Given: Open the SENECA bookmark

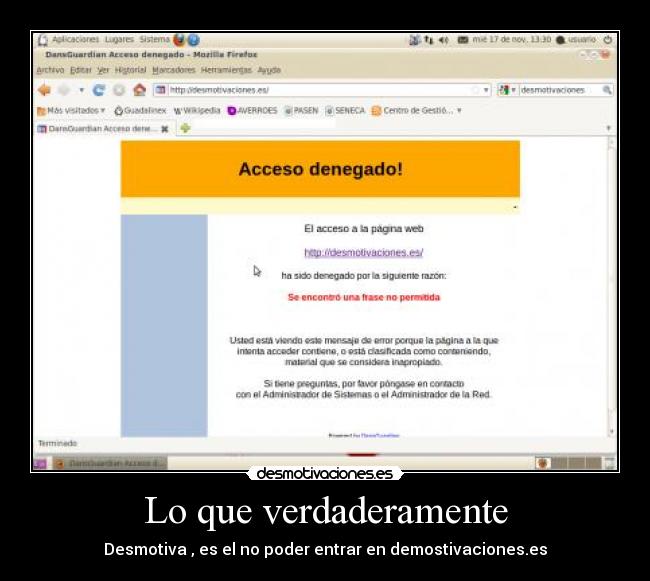Looking at the screenshot, I should pos(345,111).
